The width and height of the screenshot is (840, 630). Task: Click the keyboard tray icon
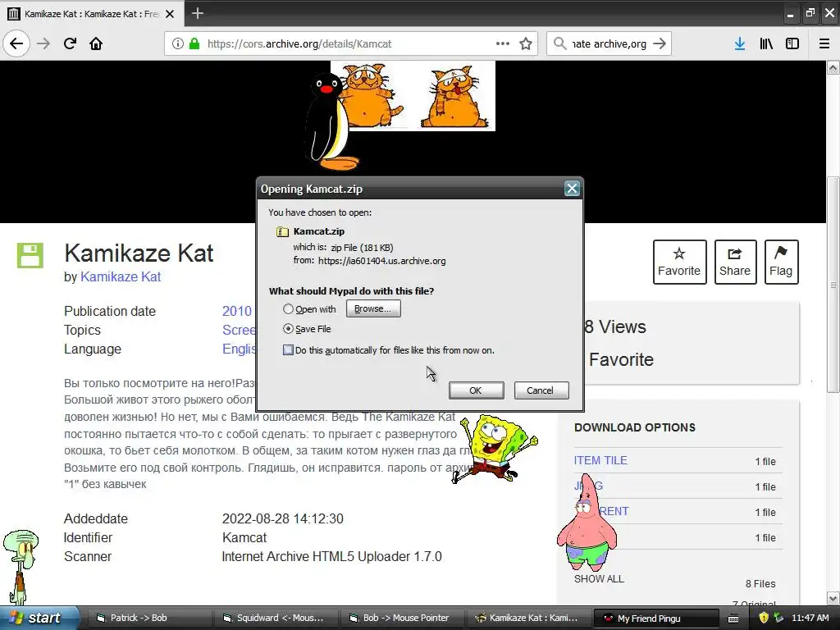tap(733, 619)
